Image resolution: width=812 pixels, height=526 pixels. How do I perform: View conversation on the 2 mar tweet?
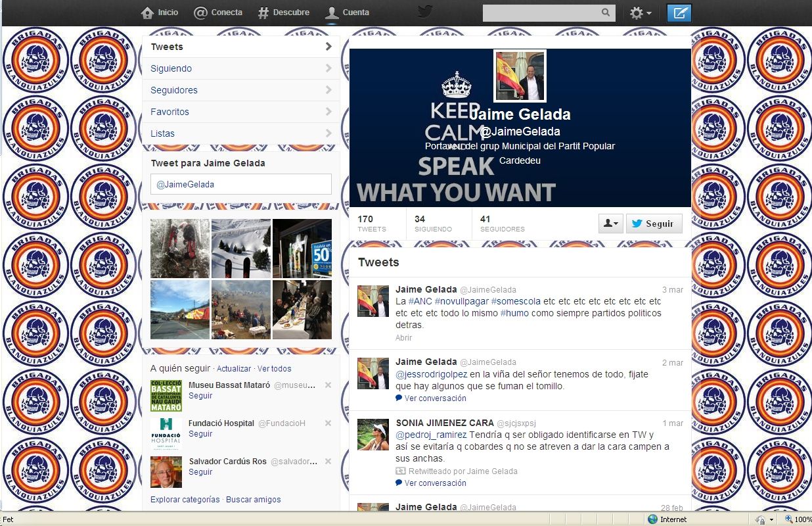(x=431, y=398)
